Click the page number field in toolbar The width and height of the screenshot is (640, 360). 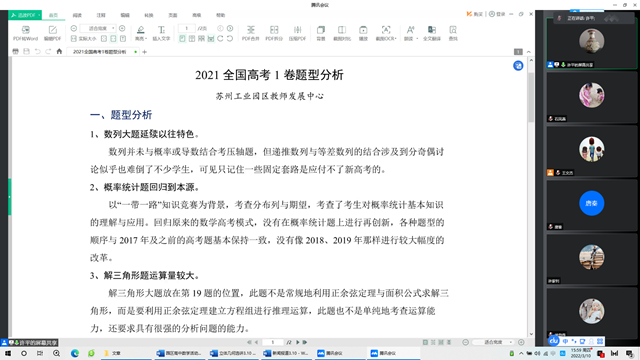coord(187,29)
